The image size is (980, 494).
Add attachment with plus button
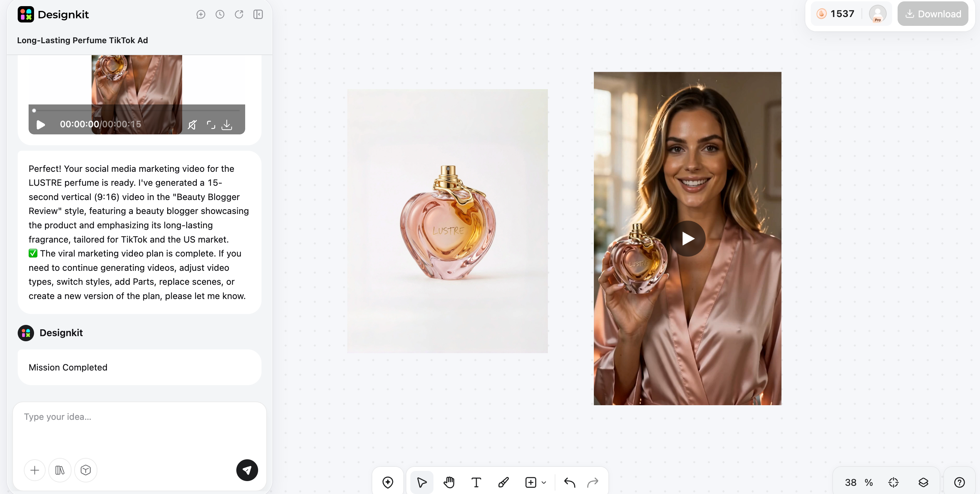(x=35, y=470)
